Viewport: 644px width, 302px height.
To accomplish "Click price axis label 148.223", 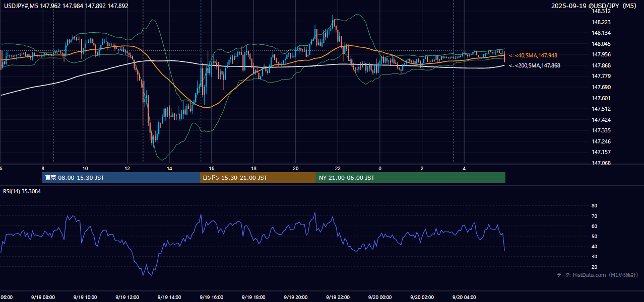I will (601, 22).
